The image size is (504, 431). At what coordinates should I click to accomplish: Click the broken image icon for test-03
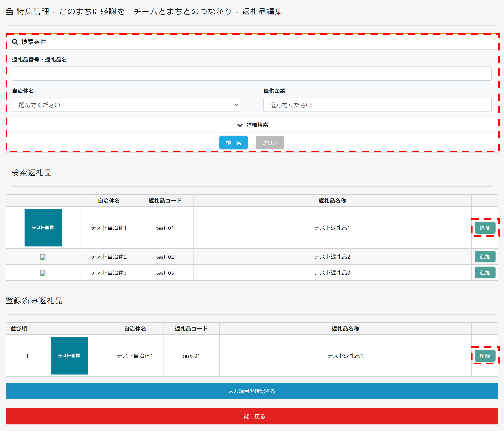[43, 273]
